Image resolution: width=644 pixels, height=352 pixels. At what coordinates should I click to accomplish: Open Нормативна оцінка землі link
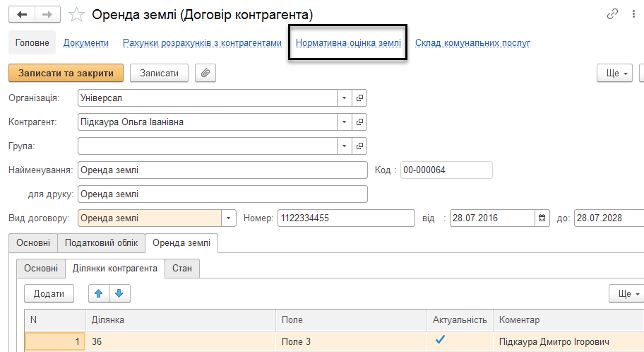348,43
